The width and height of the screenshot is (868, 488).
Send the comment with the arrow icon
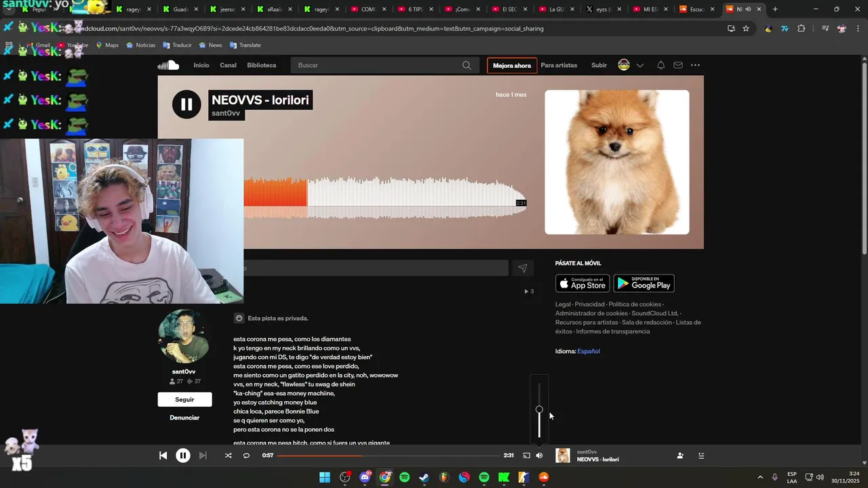522,268
